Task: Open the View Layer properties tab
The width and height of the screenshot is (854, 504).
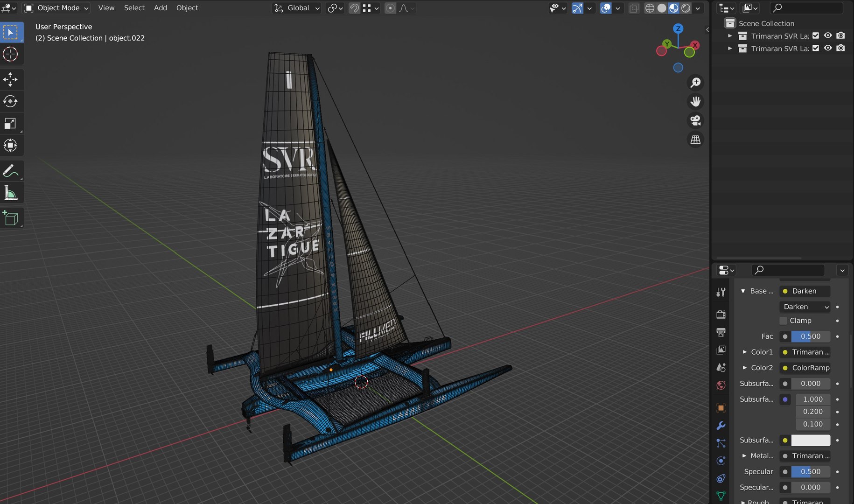Action: [721, 350]
